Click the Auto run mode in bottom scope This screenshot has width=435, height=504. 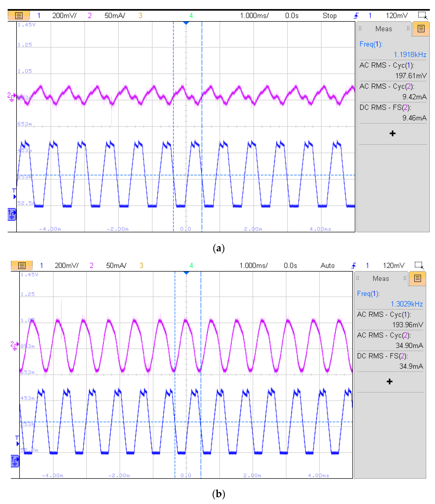327,265
